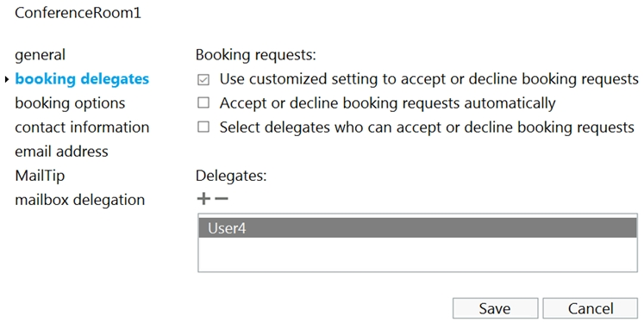Click the arrow marker beside booking delegates
Viewport: 644px width, 323px height.
pyautogui.click(x=7, y=79)
